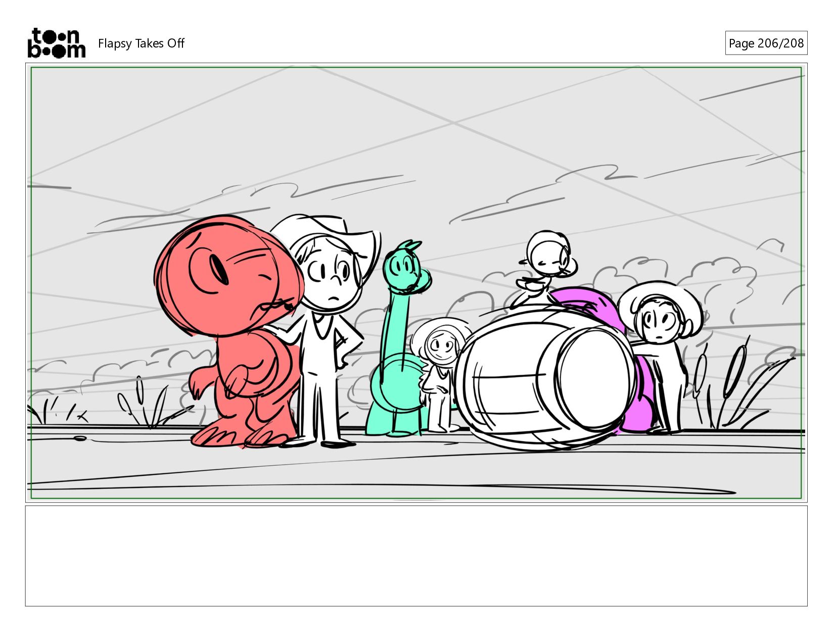Screen dimensions: 834x644
Task: Click the Toon Boom logo
Action: click(x=56, y=43)
